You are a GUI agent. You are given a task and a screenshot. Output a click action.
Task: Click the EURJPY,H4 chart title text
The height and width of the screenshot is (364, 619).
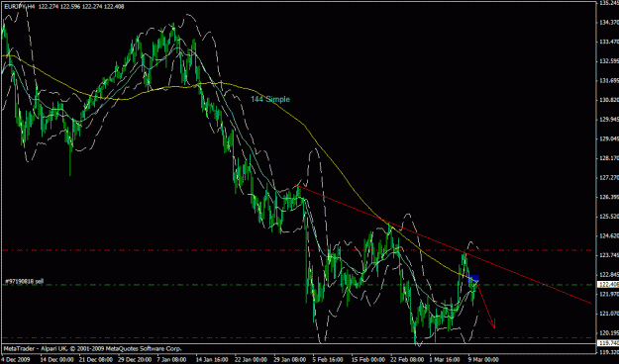(63, 6)
